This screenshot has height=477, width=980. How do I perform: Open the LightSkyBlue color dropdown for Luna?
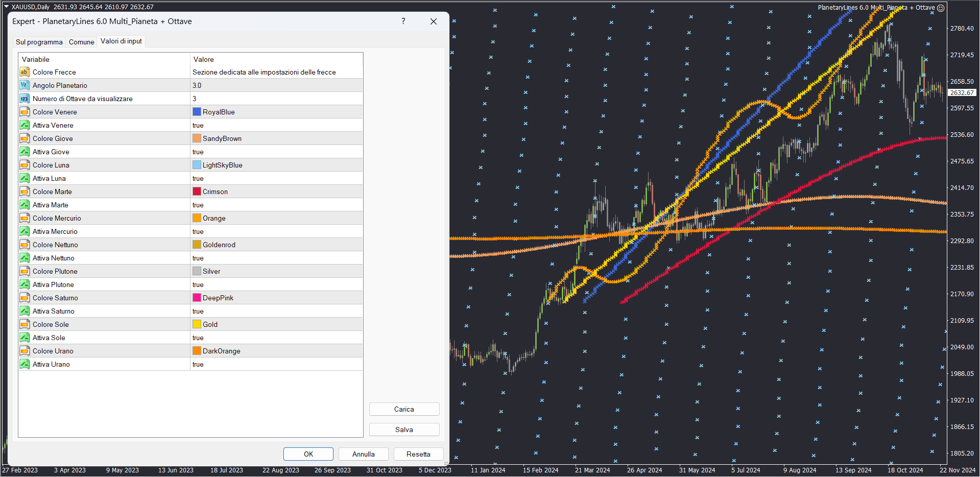(276, 165)
